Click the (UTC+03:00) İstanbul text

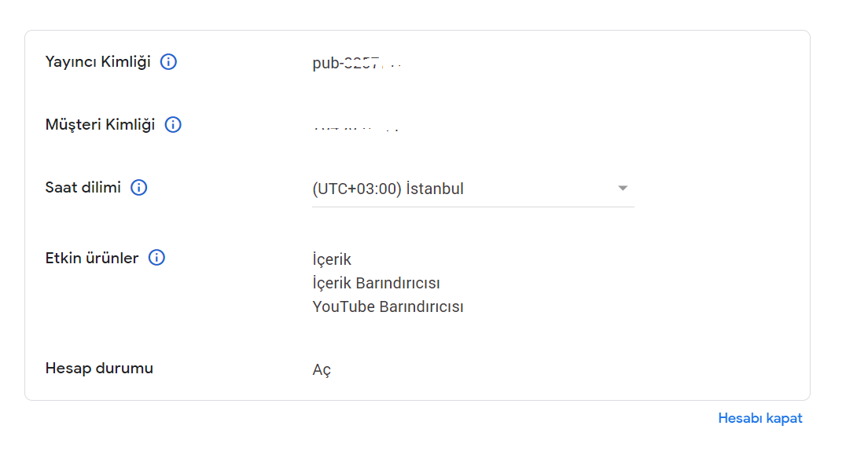[x=388, y=189]
